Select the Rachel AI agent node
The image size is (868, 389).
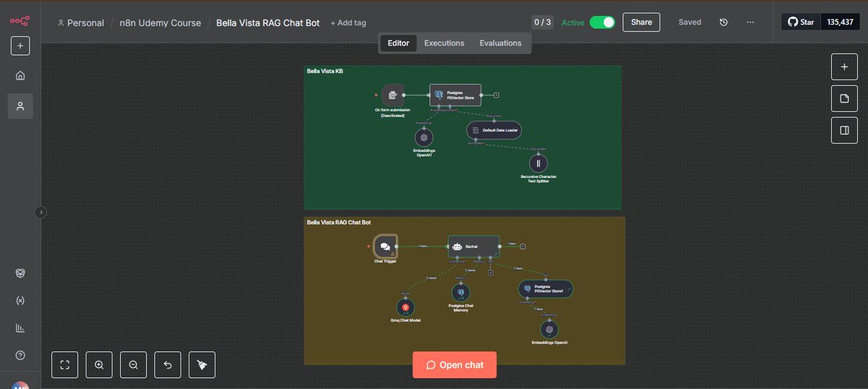point(474,246)
